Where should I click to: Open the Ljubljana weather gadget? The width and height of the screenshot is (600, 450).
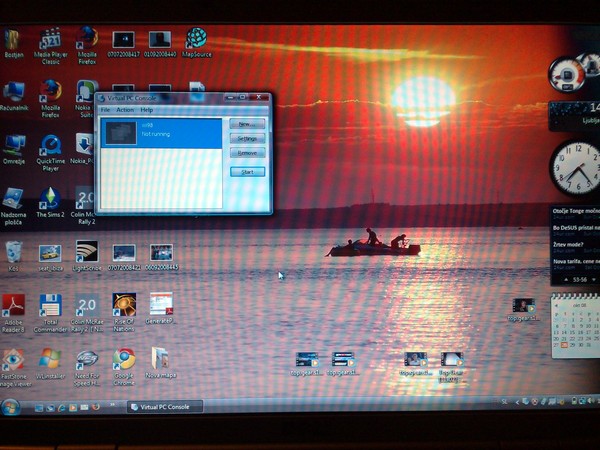click(574, 116)
